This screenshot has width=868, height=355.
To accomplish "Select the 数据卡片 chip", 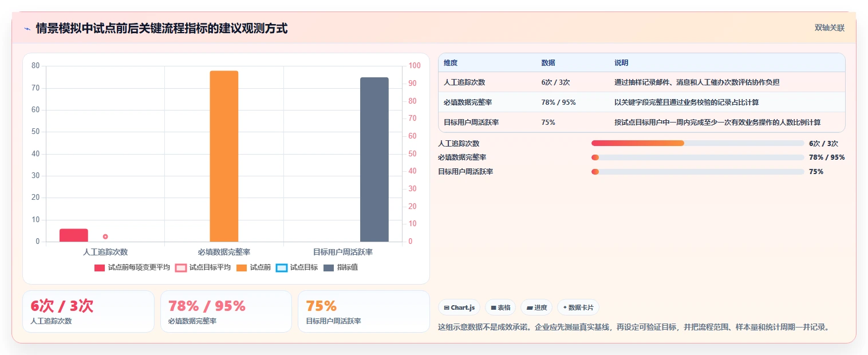I will click(578, 307).
